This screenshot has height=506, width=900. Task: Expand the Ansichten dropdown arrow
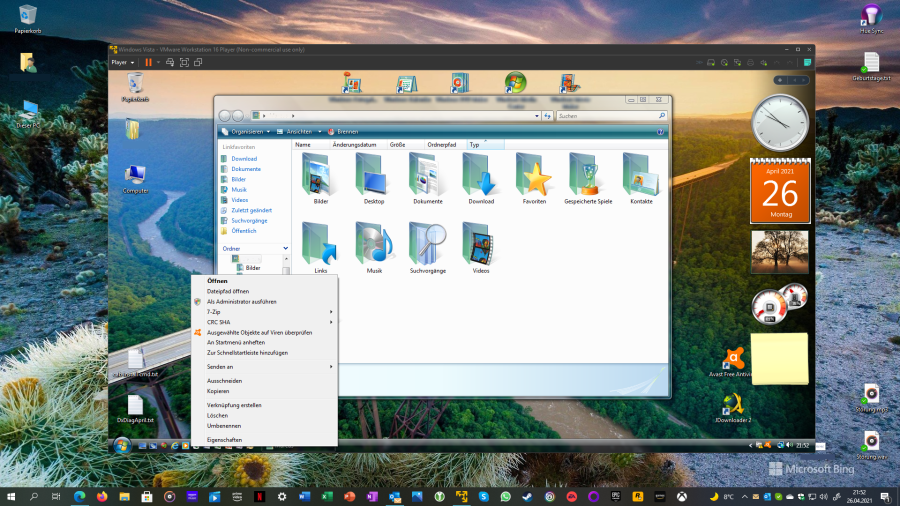point(320,132)
